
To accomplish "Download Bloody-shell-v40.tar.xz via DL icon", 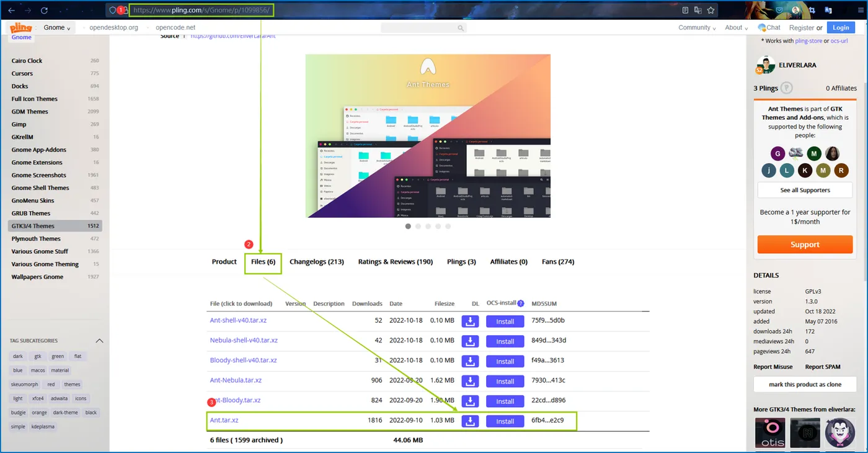I will click(471, 361).
